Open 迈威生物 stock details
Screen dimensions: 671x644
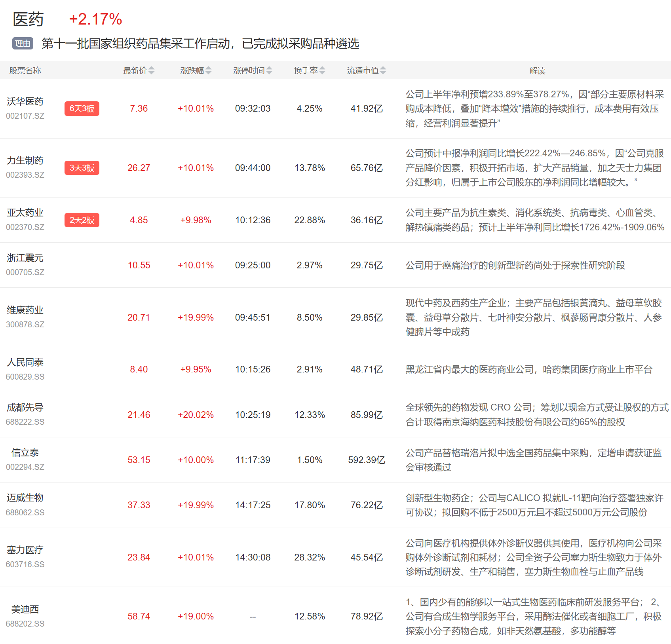(25, 498)
